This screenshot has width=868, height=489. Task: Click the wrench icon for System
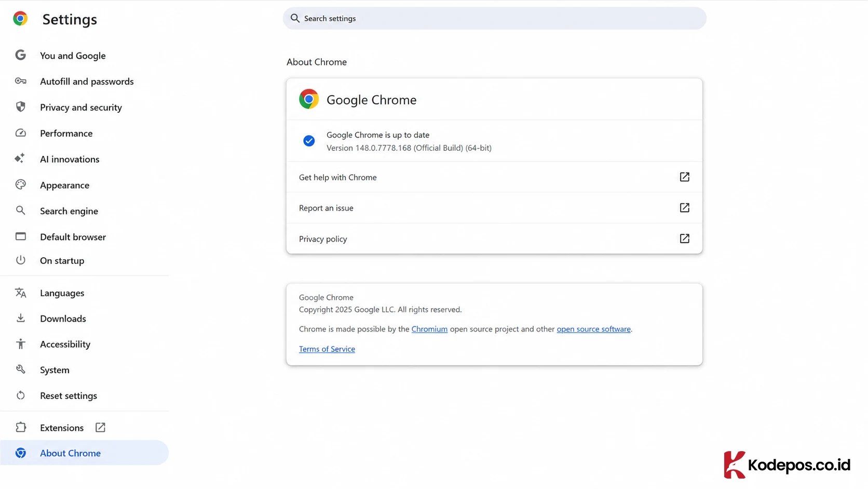[x=21, y=369]
